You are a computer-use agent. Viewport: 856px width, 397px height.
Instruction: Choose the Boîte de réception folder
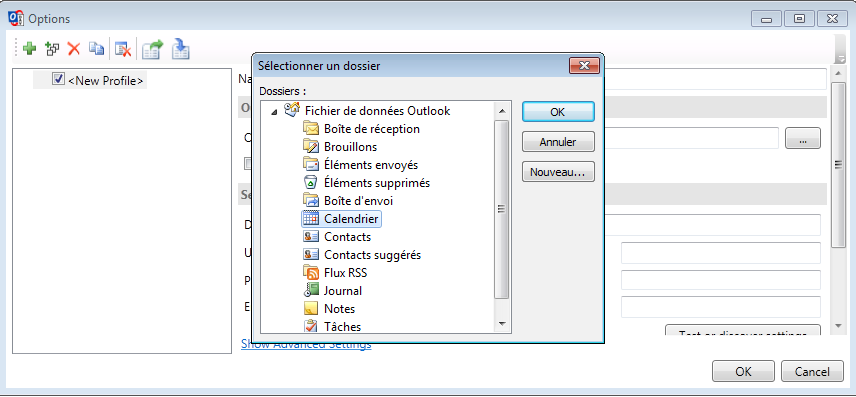click(x=372, y=129)
